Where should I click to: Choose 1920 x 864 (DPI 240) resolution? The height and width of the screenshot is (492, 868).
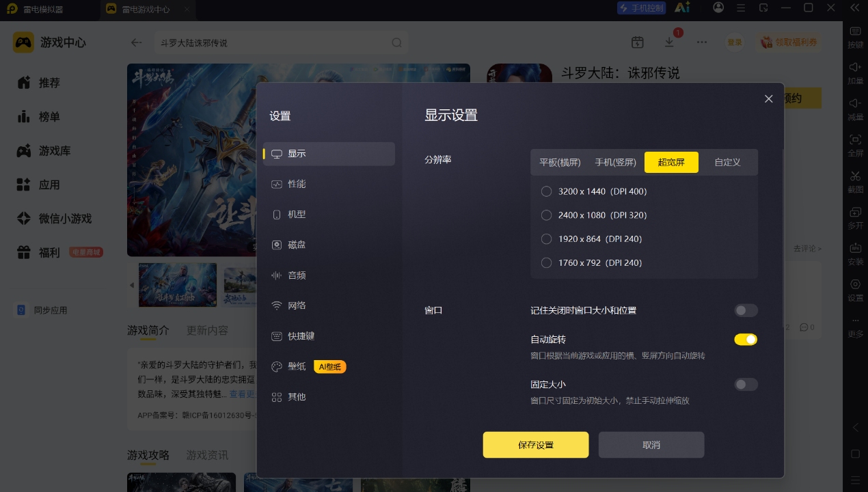point(591,239)
